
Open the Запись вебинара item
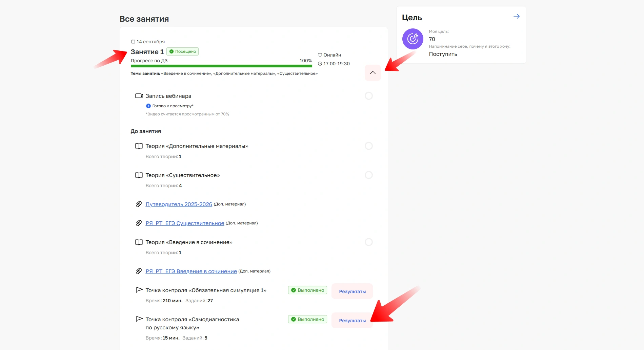[168, 96]
